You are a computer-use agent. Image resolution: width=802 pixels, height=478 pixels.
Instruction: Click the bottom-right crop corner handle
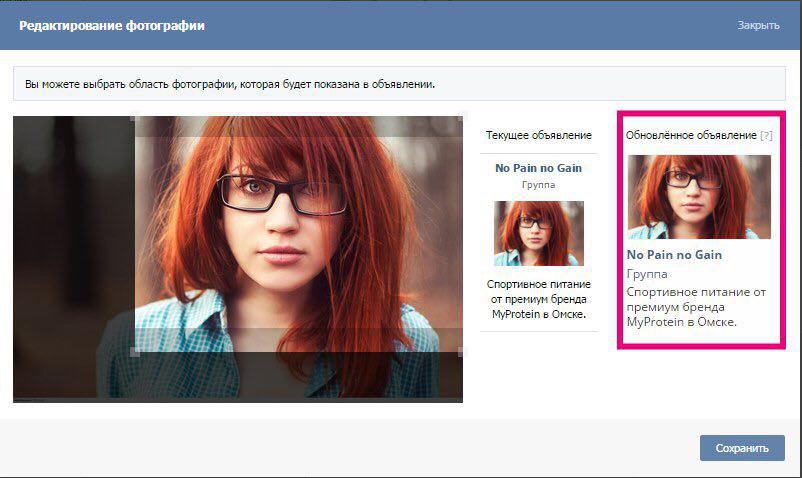tap(460, 352)
